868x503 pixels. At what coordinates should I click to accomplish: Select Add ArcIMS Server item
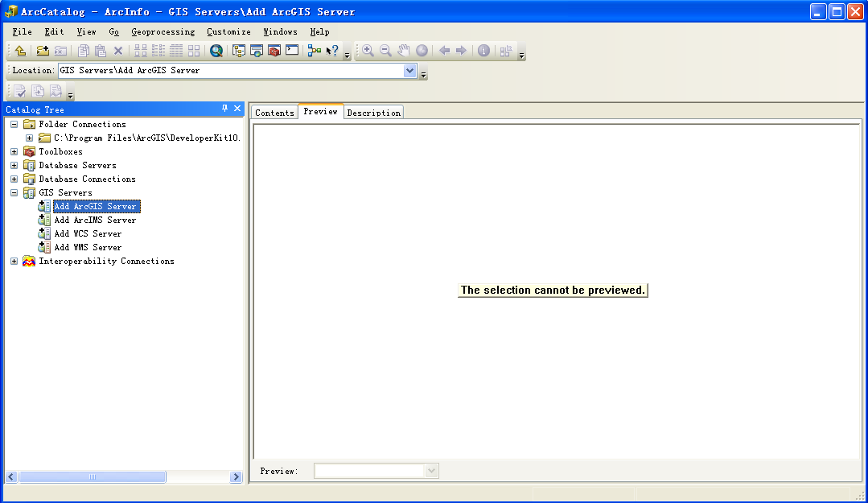click(95, 220)
